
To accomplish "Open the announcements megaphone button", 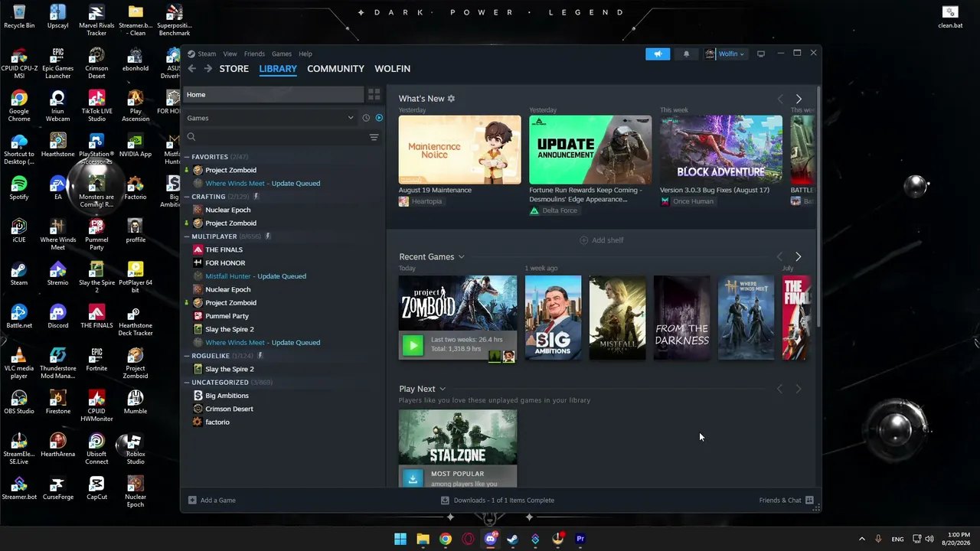I will [658, 54].
